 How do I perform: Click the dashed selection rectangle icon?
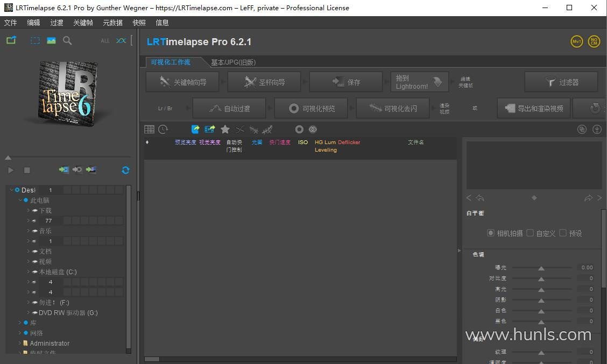(x=35, y=40)
